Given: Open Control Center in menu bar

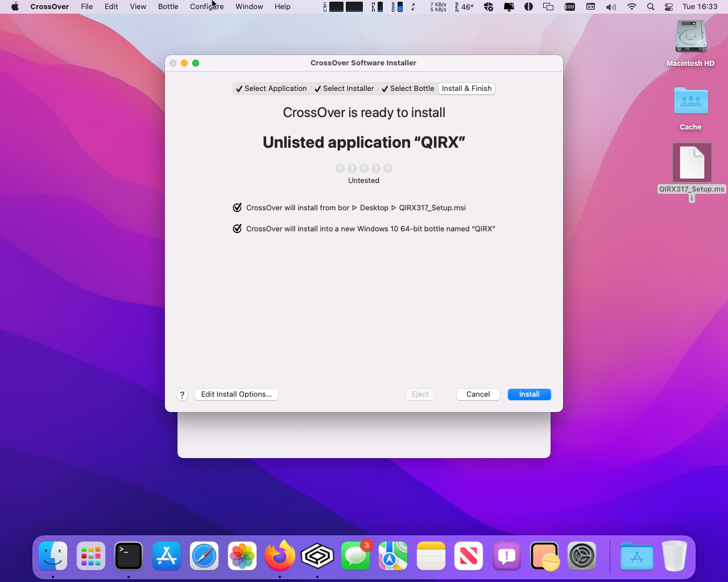Looking at the screenshot, I should coord(669,7).
